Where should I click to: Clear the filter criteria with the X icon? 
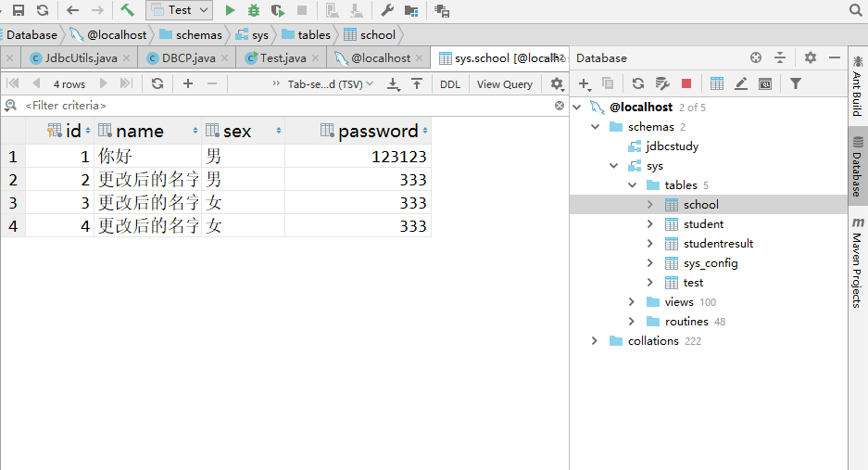point(560,106)
